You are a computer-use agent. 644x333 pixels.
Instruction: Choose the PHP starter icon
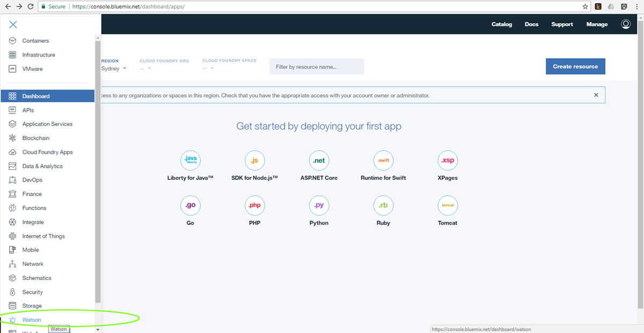[x=254, y=205]
